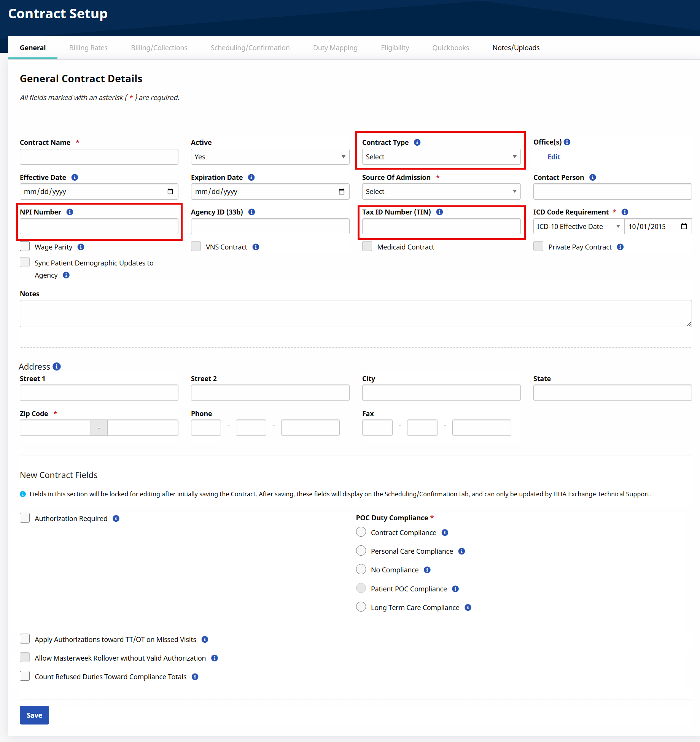Open the Active status dropdown
The image size is (700, 742).
[270, 157]
